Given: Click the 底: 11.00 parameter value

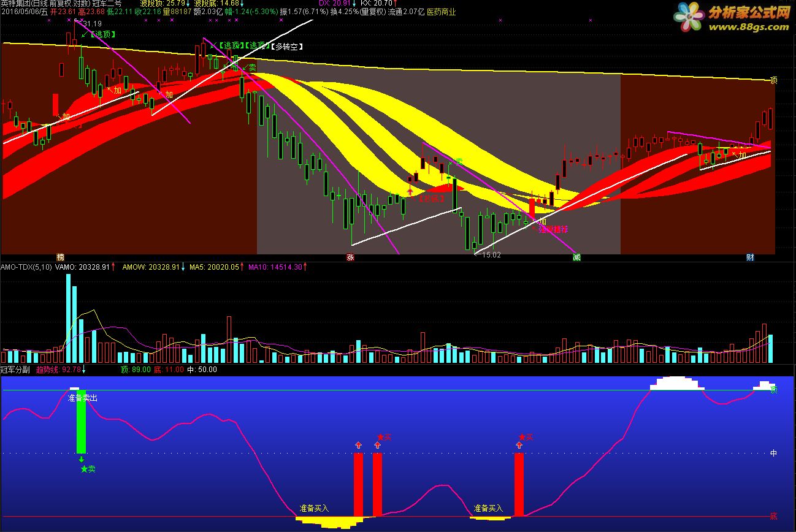Looking at the screenshot, I should 169,370.
